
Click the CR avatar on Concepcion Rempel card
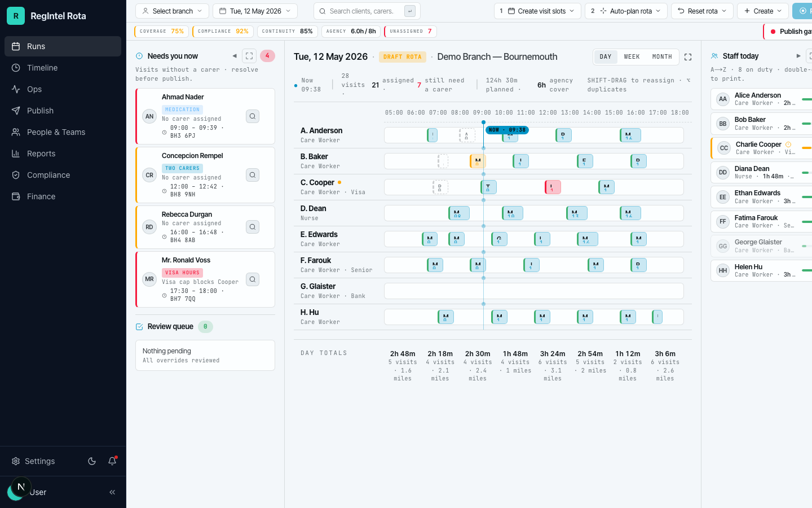[149, 175]
